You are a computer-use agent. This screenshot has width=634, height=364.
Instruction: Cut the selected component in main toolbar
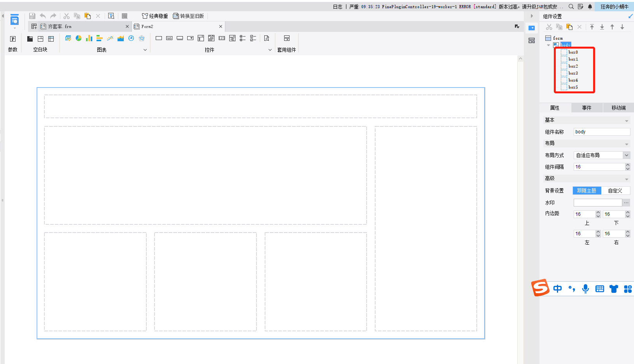pyautogui.click(x=67, y=16)
